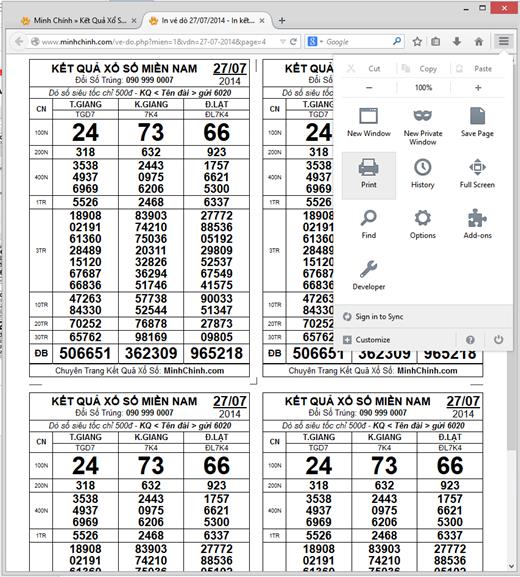Screen dimensions: 520x577
Task: Open a New Private Window
Action: click(423, 126)
